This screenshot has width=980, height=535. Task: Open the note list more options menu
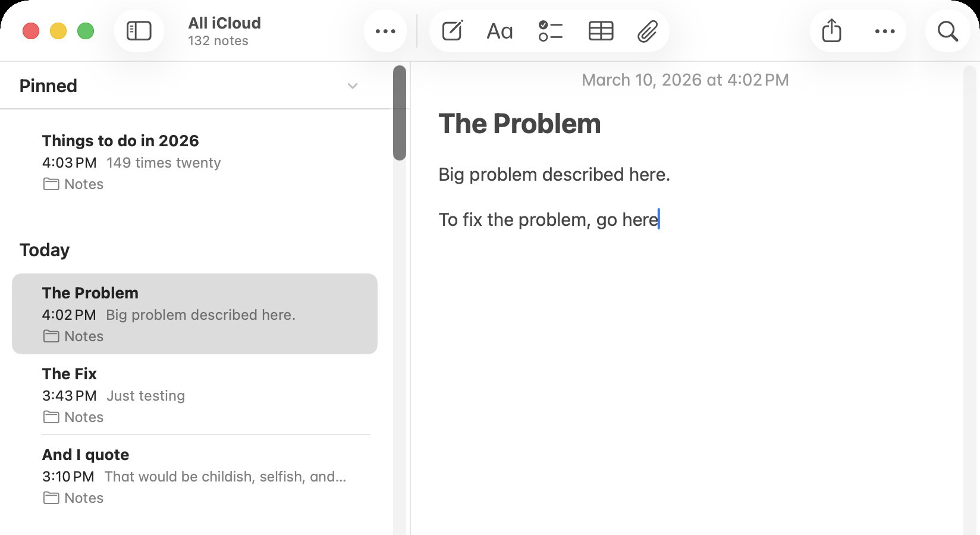click(x=385, y=31)
